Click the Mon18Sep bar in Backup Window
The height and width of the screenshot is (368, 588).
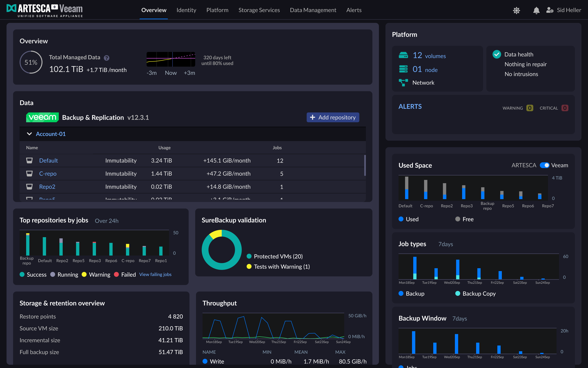414,342
